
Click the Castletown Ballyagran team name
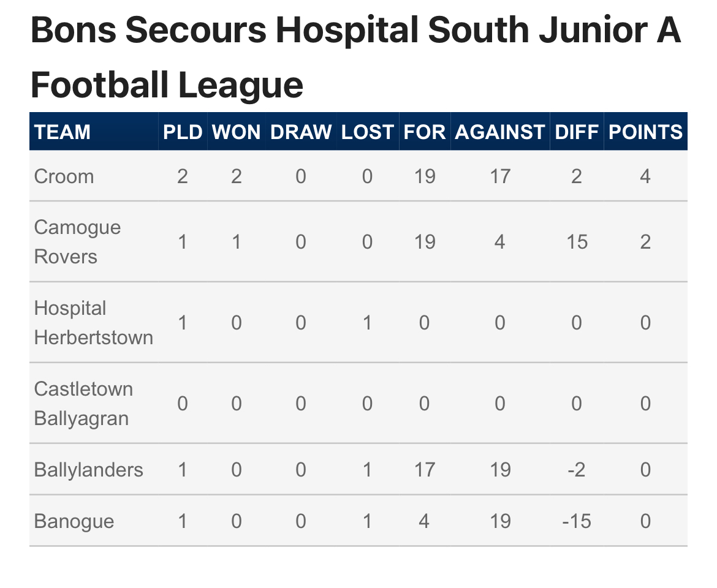click(x=83, y=404)
